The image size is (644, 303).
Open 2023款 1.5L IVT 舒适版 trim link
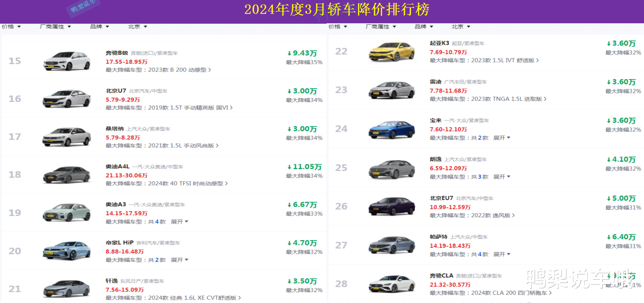[x=505, y=60]
